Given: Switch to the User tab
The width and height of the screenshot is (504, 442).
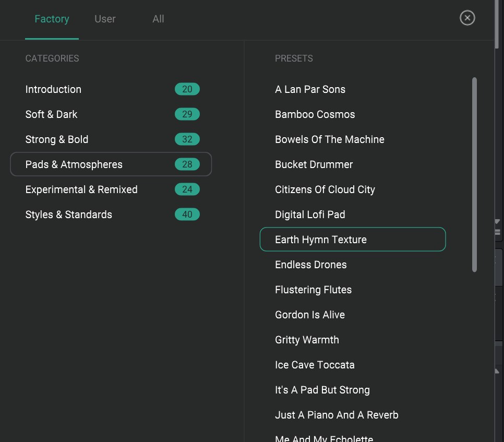Looking at the screenshot, I should 105,19.
